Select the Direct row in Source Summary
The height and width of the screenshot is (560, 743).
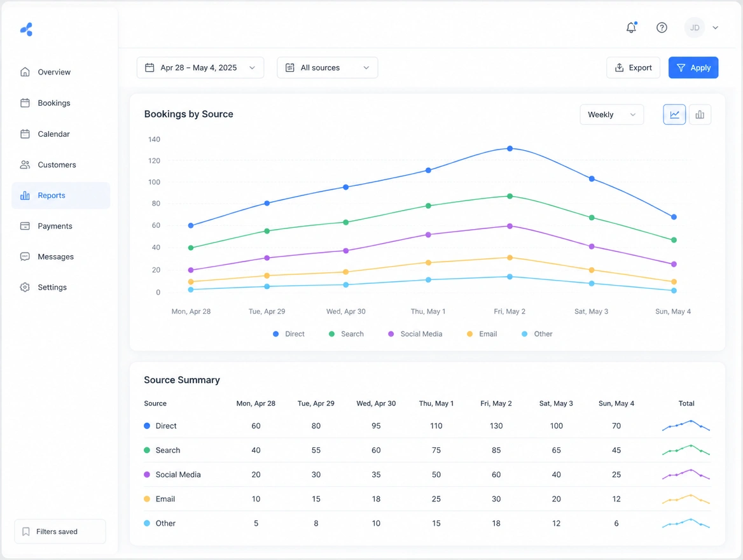coord(427,426)
